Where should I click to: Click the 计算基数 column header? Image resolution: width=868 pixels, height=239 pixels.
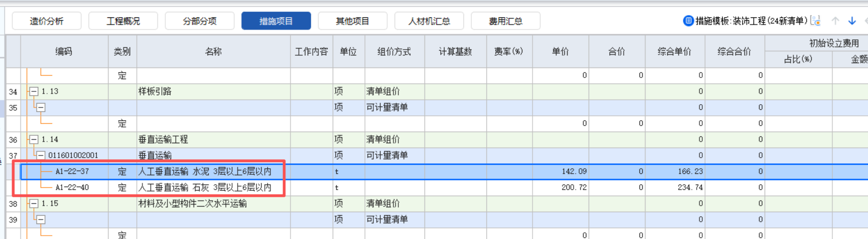click(456, 52)
